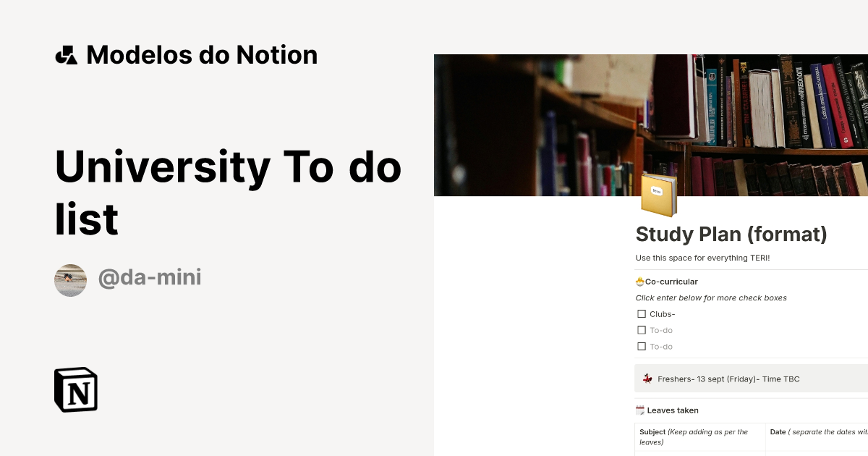Click the Modelos do Notion text link

click(x=203, y=54)
